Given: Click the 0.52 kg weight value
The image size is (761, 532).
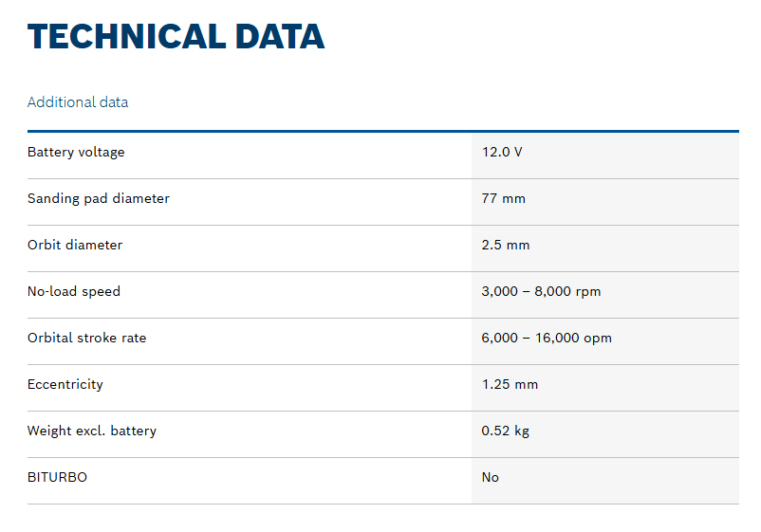Looking at the screenshot, I should 505,431.
